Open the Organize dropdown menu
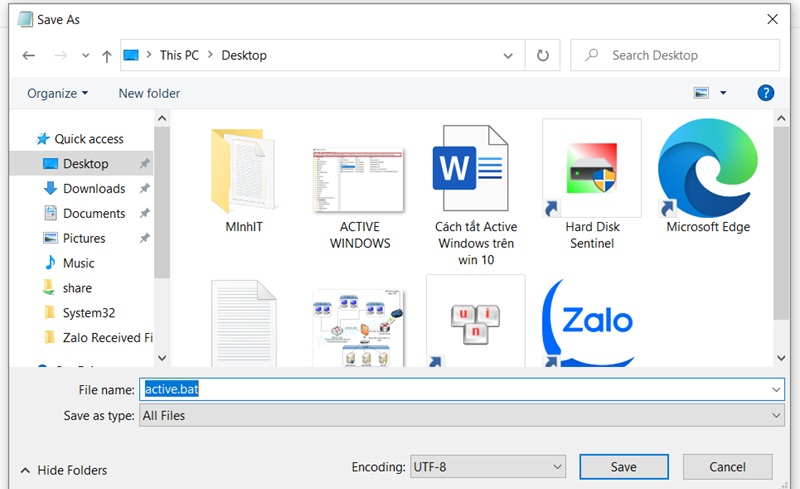Image resolution: width=800 pixels, height=489 pixels. 58,93
